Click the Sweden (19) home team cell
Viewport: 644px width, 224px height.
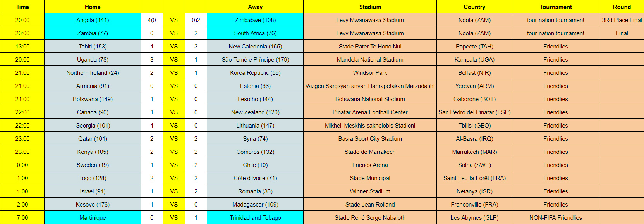pyautogui.click(x=93, y=165)
